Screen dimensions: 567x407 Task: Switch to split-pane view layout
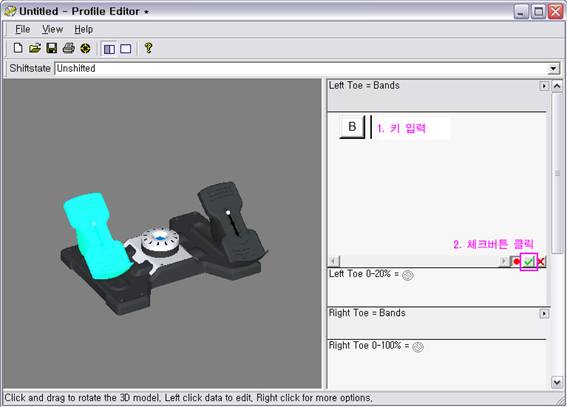(x=109, y=48)
